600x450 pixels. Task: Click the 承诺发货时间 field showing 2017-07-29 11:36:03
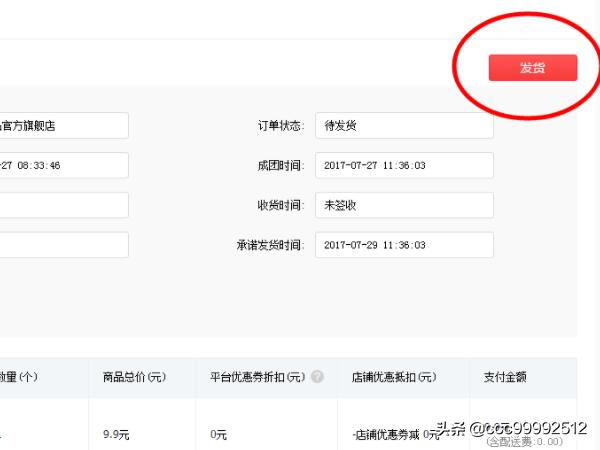pyautogui.click(x=404, y=245)
